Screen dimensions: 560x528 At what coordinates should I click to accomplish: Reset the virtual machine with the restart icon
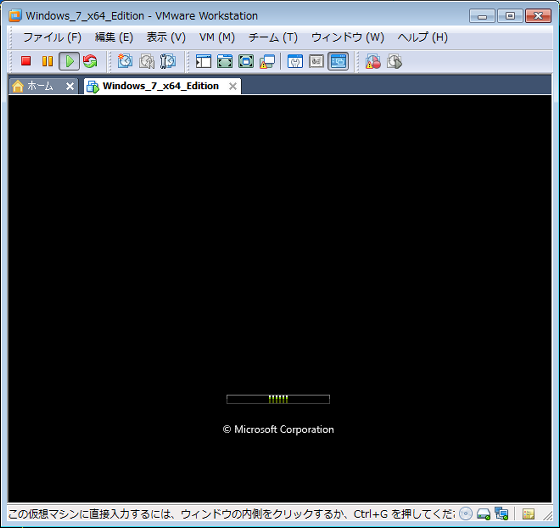point(90,61)
